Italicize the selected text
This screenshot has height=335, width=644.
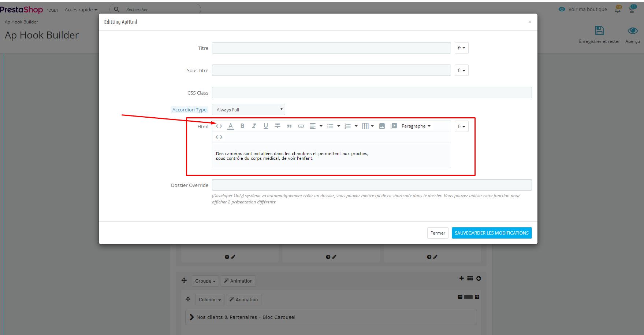pyautogui.click(x=254, y=126)
